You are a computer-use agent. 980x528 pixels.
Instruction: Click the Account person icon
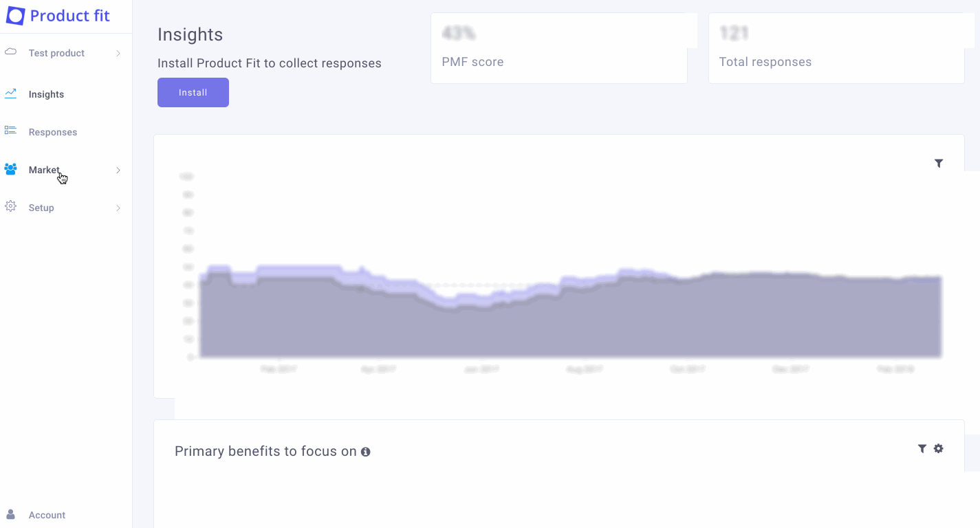coord(10,514)
